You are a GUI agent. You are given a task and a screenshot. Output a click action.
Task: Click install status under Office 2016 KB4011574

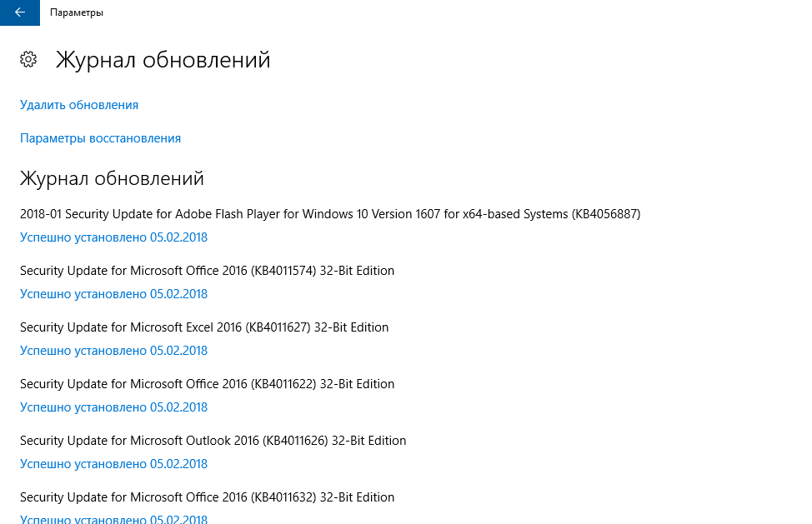pyautogui.click(x=114, y=294)
